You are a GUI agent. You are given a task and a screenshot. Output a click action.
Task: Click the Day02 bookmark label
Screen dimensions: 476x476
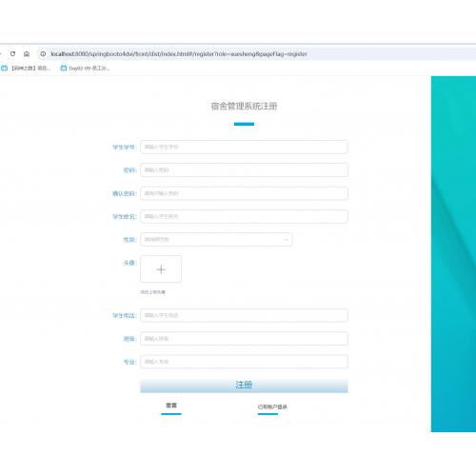tap(89, 69)
